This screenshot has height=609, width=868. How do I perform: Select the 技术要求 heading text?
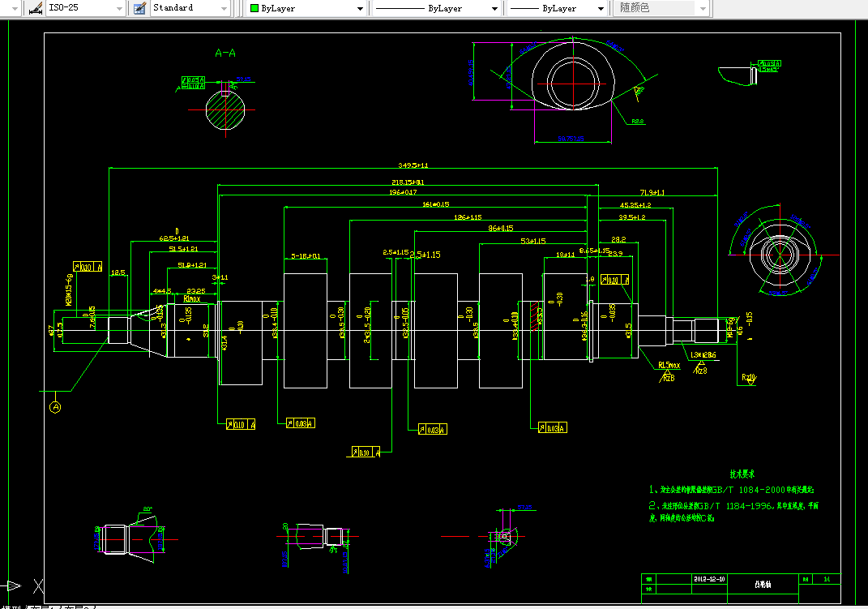click(742, 474)
